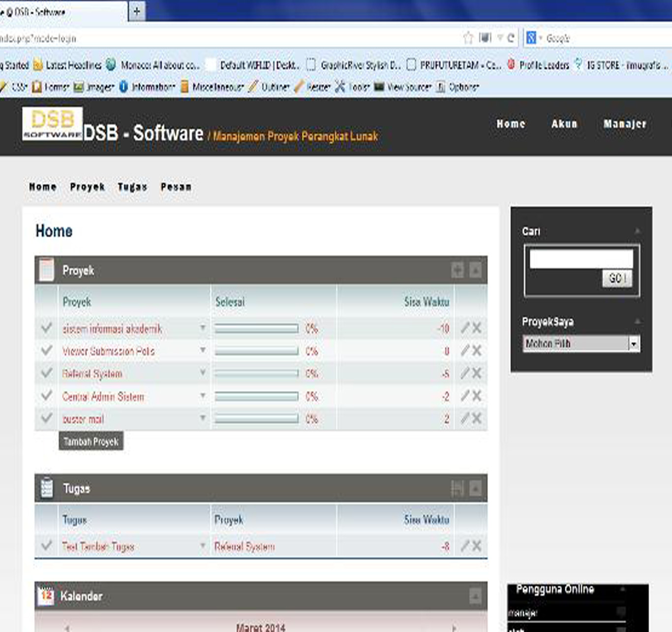
Task: Collapse the Tugas panel using header toggle
Action: coord(475,488)
